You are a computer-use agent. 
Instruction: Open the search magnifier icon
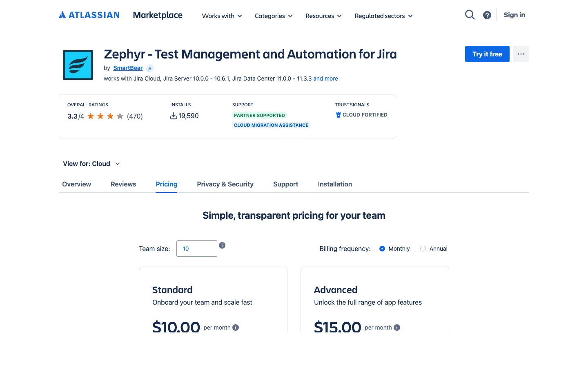[470, 15]
